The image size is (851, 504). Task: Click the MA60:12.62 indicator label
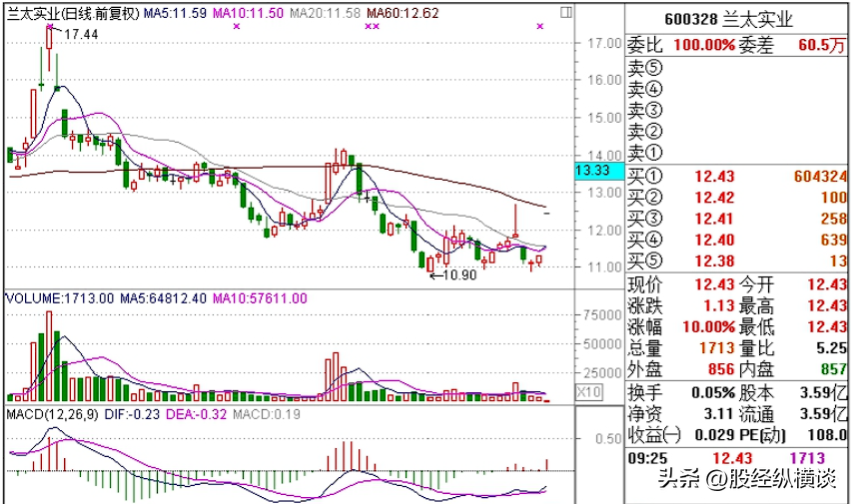click(403, 13)
